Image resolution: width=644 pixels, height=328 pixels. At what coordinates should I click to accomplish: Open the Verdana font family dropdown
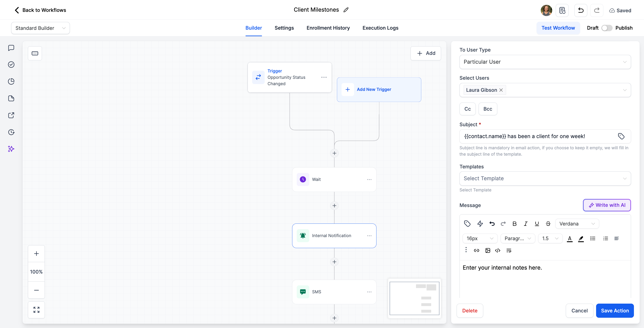[577, 223]
